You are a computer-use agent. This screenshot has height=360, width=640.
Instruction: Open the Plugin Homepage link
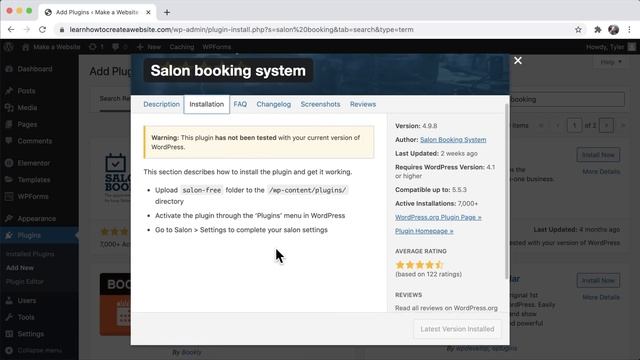(424, 231)
